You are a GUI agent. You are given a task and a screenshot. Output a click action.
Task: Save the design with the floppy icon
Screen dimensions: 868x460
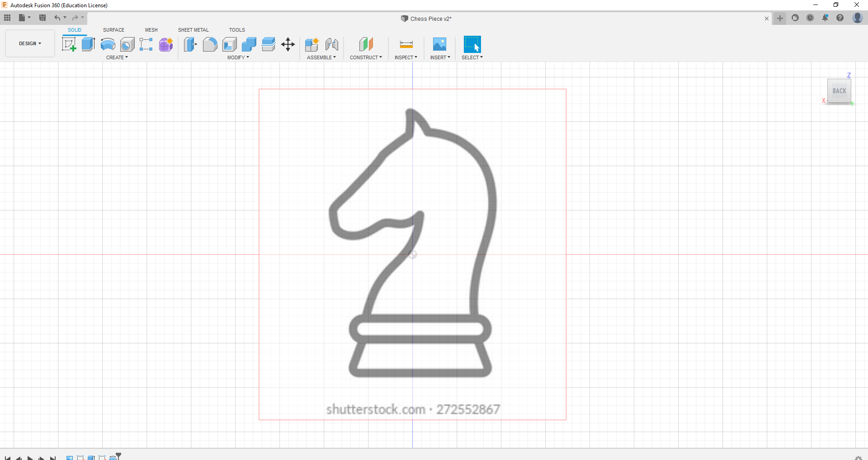pos(42,18)
